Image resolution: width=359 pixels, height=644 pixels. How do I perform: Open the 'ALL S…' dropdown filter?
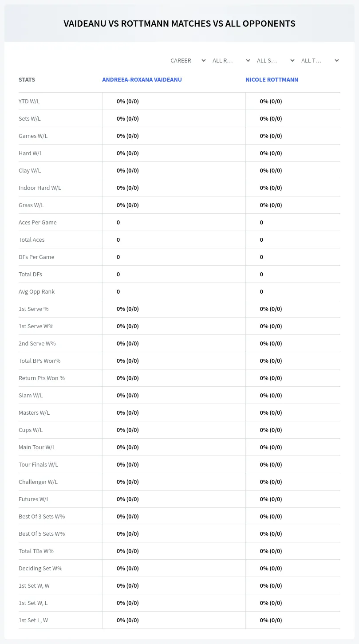coord(275,60)
